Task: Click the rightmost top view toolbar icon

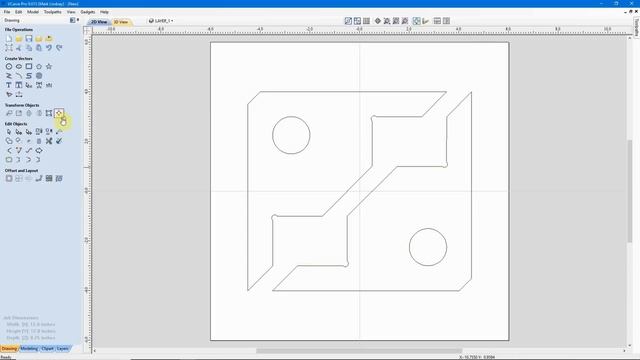Action: (x=447, y=21)
